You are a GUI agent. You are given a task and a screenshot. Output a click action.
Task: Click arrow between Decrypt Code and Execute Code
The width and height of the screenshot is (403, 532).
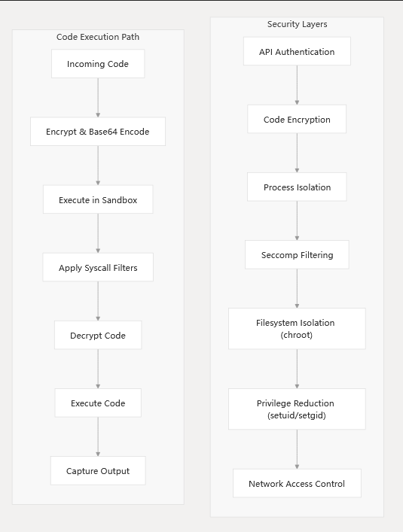coord(98,369)
